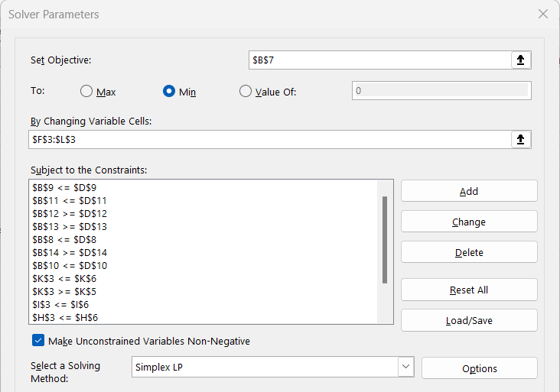560x392 pixels.
Task: Click the Load/Save button
Action: (469, 320)
